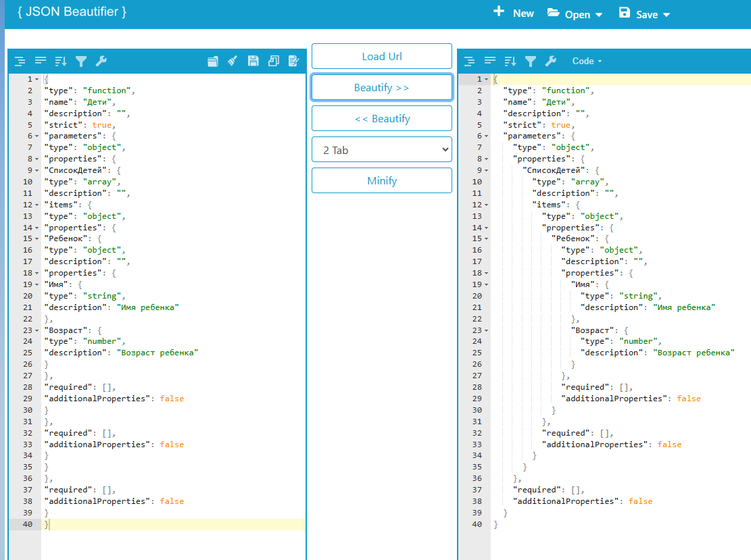Click "Имя ребенка" text in left editor
Image resolution: width=751 pixels, height=560 pixels.
[x=147, y=308]
